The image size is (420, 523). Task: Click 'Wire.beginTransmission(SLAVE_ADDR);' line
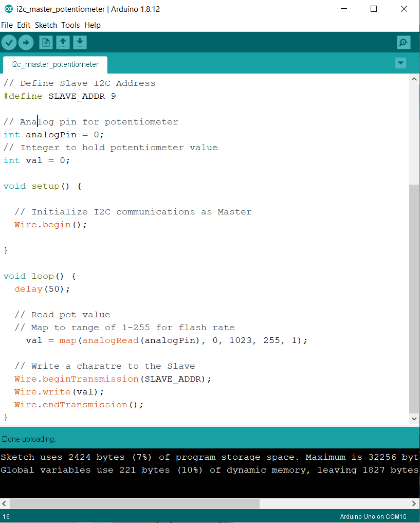(x=113, y=379)
